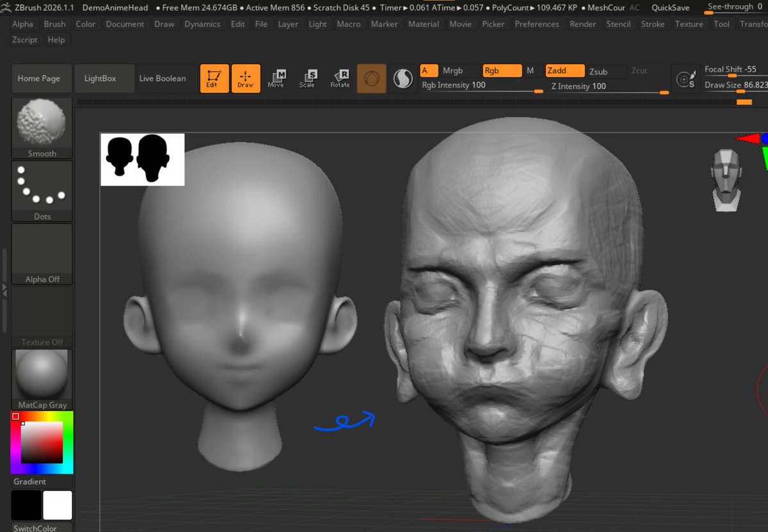Select the Edit mode icon
Screen dimensions: 768x532
coord(214,79)
